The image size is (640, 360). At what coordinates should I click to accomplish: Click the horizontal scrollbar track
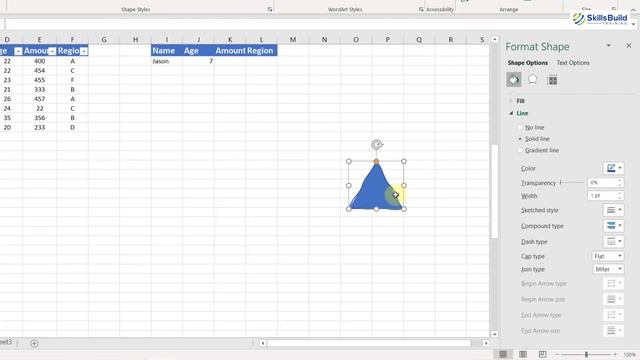coord(369,343)
